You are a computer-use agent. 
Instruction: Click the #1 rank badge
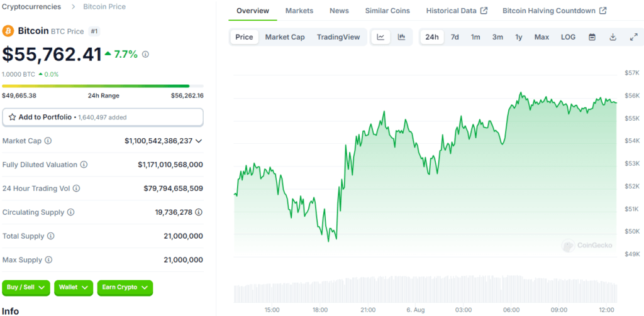click(x=94, y=31)
